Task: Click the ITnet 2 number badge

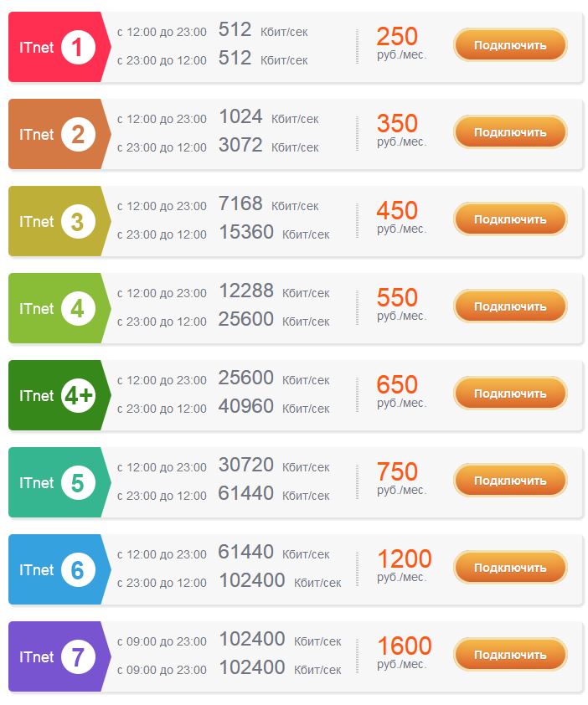Action: [x=78, y=135]
